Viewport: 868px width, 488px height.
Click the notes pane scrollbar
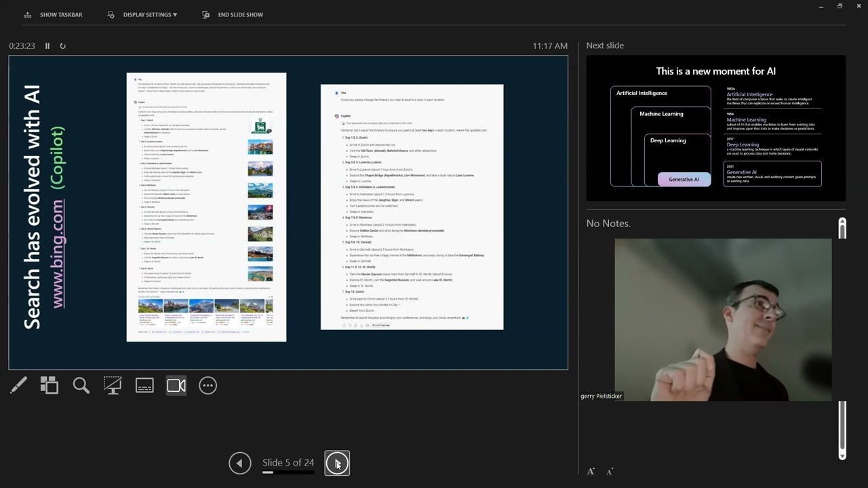(842, 339)
